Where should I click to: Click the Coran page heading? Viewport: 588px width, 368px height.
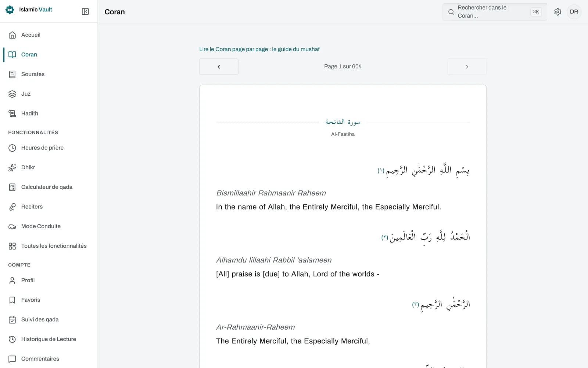click(115, 12)
